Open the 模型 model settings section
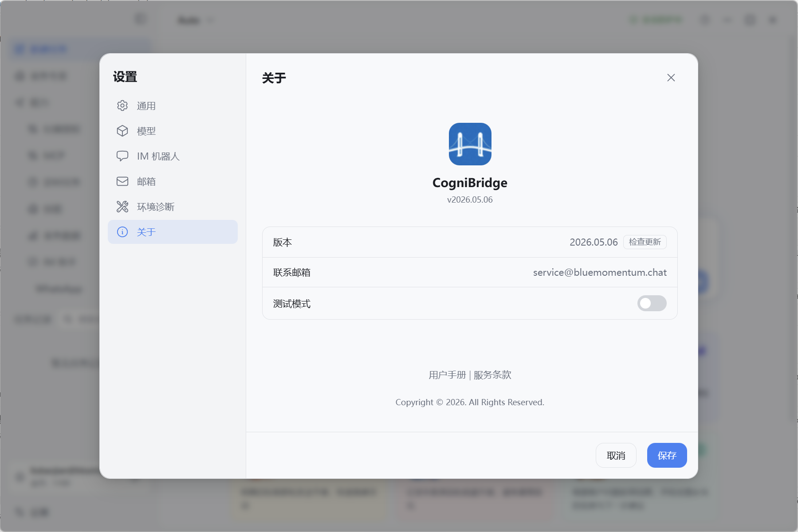 [173, 131]
